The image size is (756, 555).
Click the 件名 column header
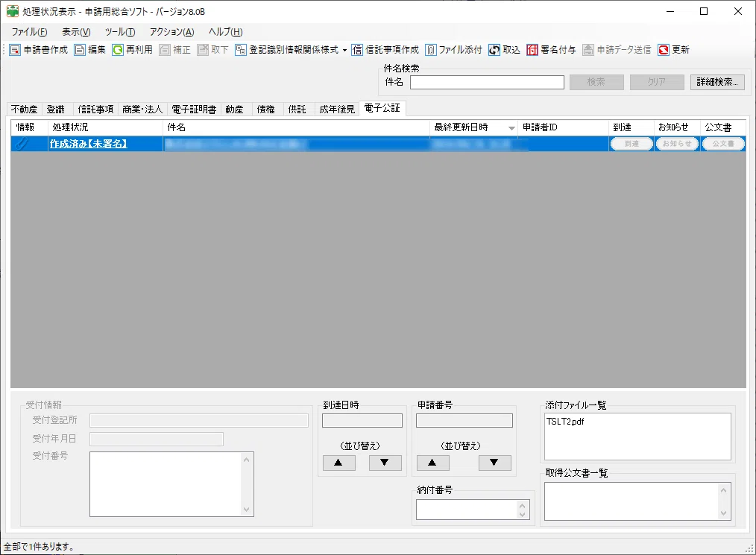(x=297, y=127)
